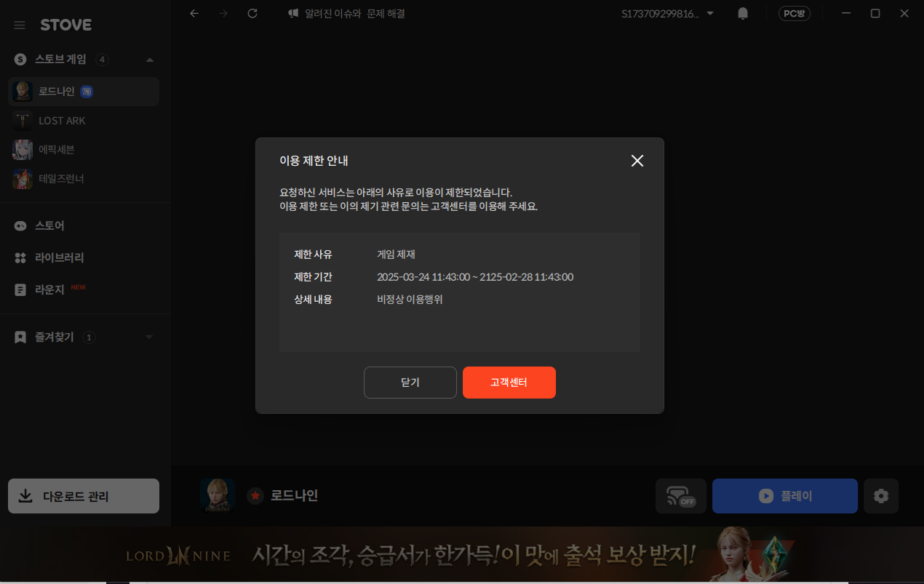Click the 스토브 게임 S icon
Screen dimensions: 924x584
(x=20, y=60)
